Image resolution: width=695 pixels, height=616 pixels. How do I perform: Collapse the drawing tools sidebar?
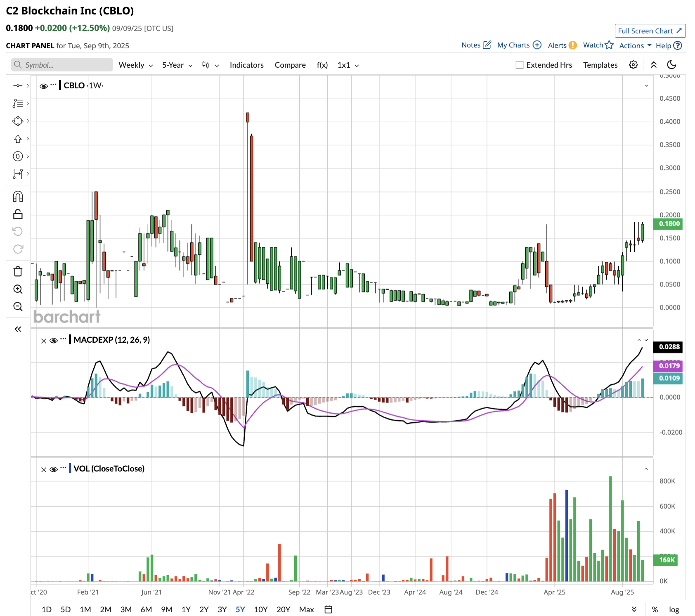(x=18, y=329)
